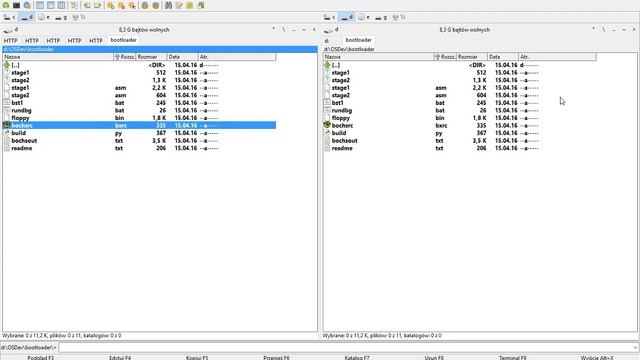Click the magnifier search icon in toolbar

click(27, 5)
